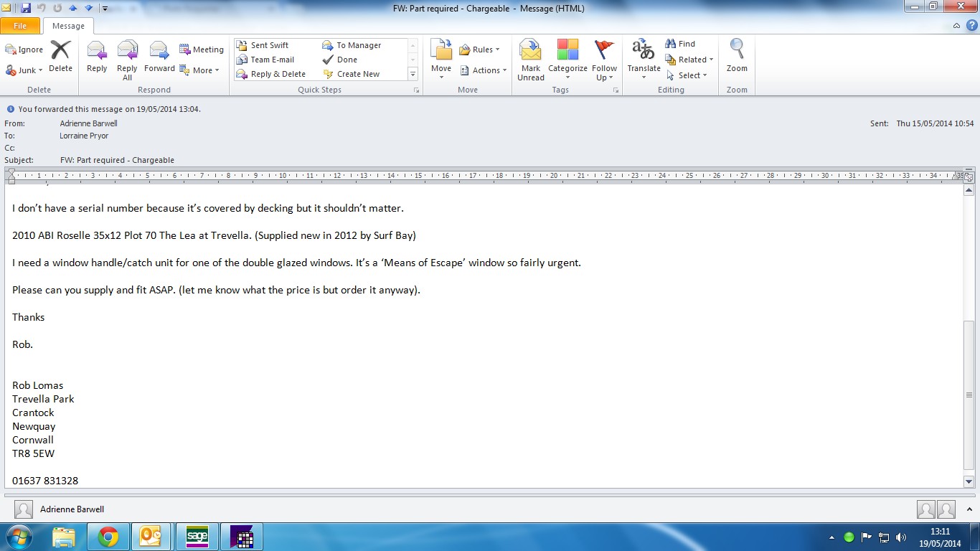The width and height of the screenshot is (980, 551).
Task: Toggle the ruler display button
Action: pyautogui.click(x=969, y=176)
